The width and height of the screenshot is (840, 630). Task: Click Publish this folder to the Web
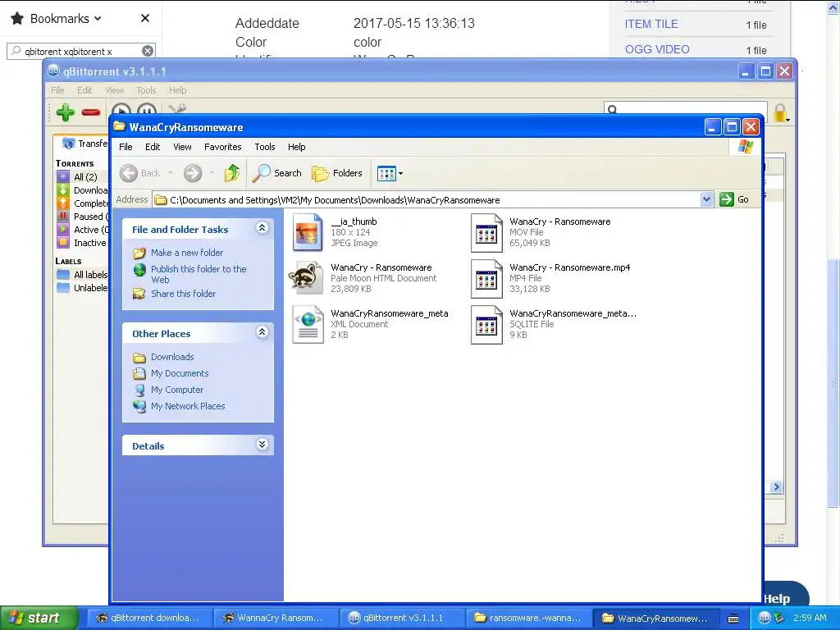pos(199,274)
